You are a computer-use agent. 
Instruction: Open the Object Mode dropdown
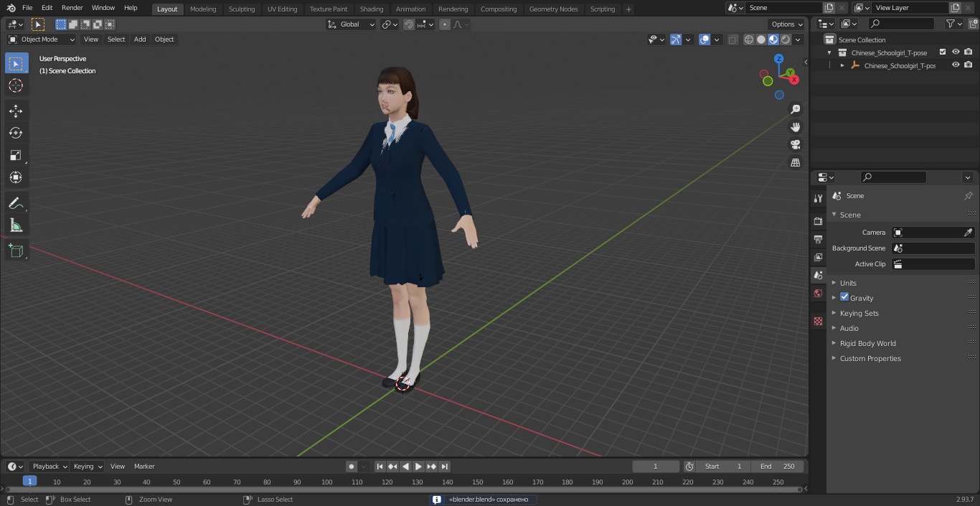tap(42, 39)
